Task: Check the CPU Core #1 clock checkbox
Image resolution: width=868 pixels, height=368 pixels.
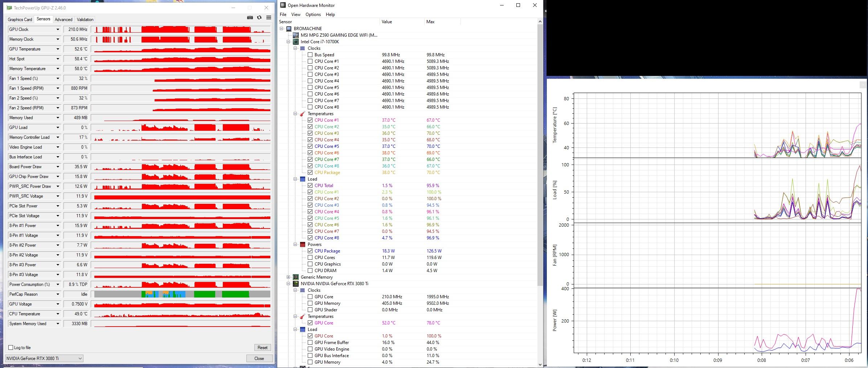Action: [x=310, y=61]
